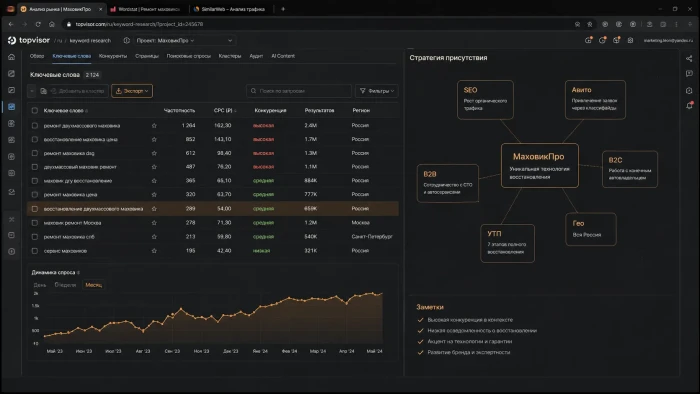Open the small dropdown left of copy icon
Screen dimensions: 700x394
32,91
